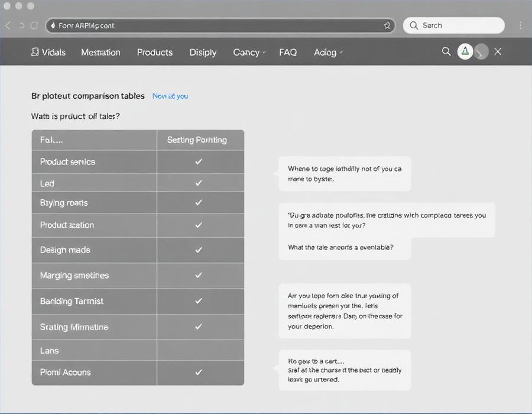Viewport: 532px width, 414px height.
Task: Go to the Products page
Action: [155, 52]
